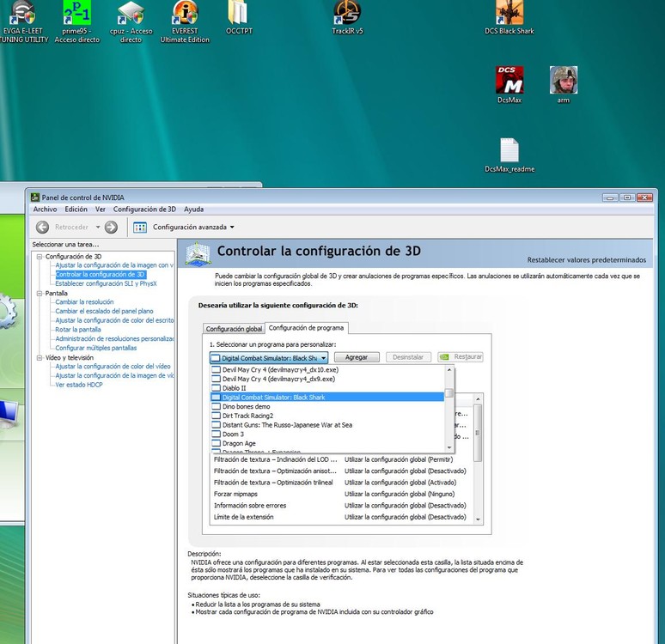
Task: Open the Retroceder history dropdown arrow
Action: click(98, 228)
